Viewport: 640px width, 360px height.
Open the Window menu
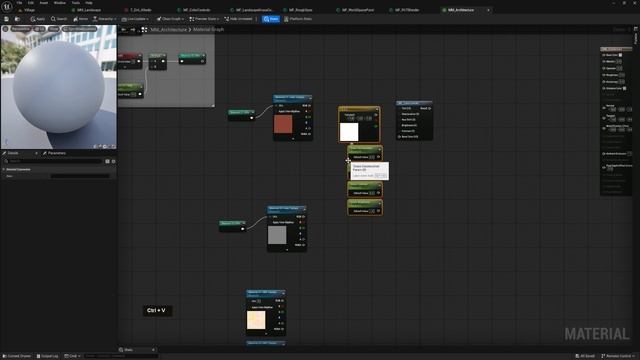point(60,3)
